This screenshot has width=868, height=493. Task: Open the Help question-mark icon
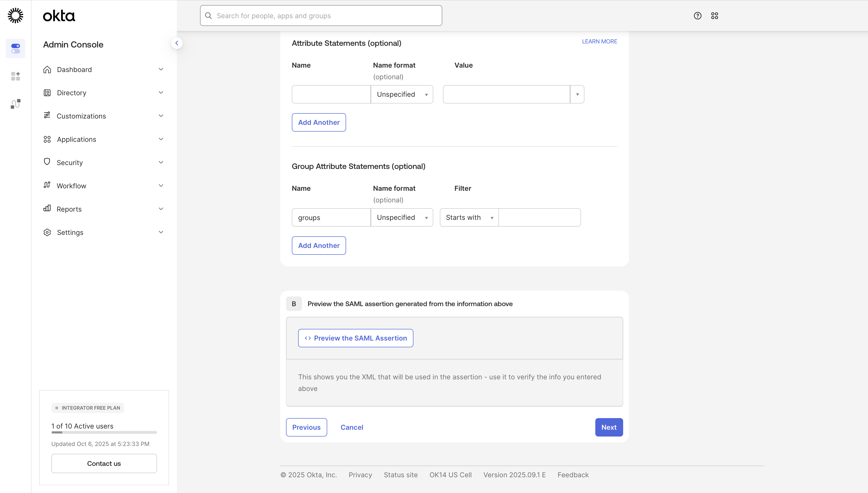(x=697, y=15)
